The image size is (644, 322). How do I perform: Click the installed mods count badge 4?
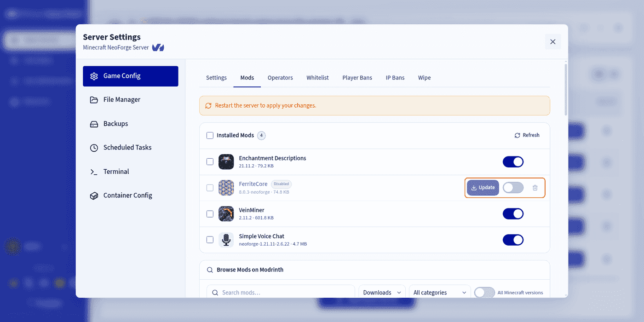click(x=261, y=135)
